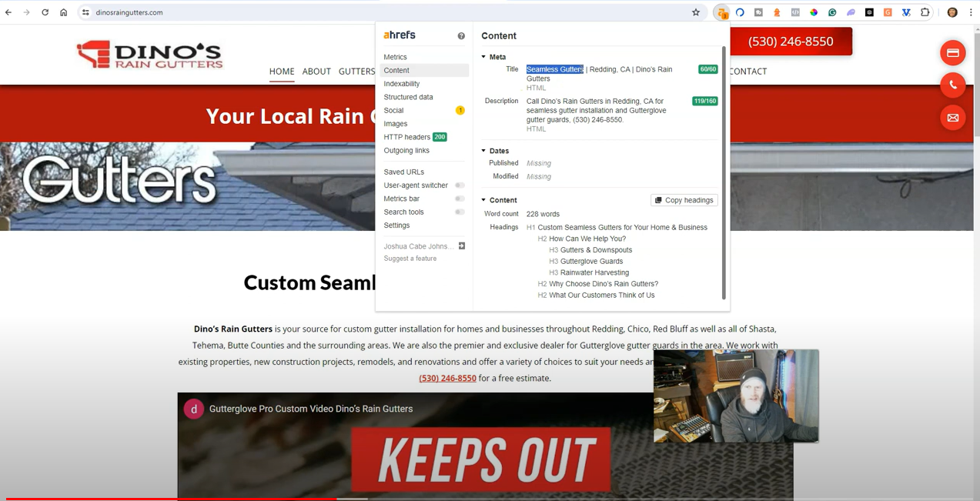The height and width of the screenshot is (501, 980).
Task: Click the purple ghost extension icon
Action: click(851, 12)
